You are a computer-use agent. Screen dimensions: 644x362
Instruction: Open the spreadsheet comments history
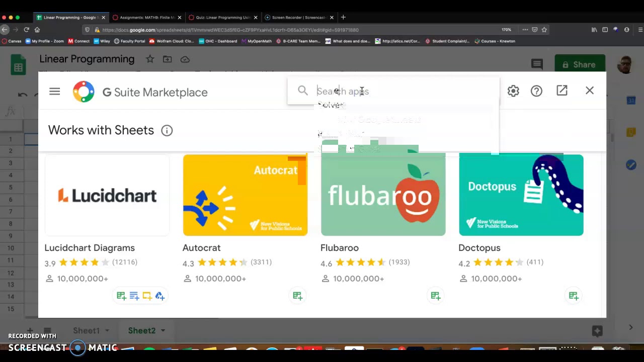[x=537, y=64]
